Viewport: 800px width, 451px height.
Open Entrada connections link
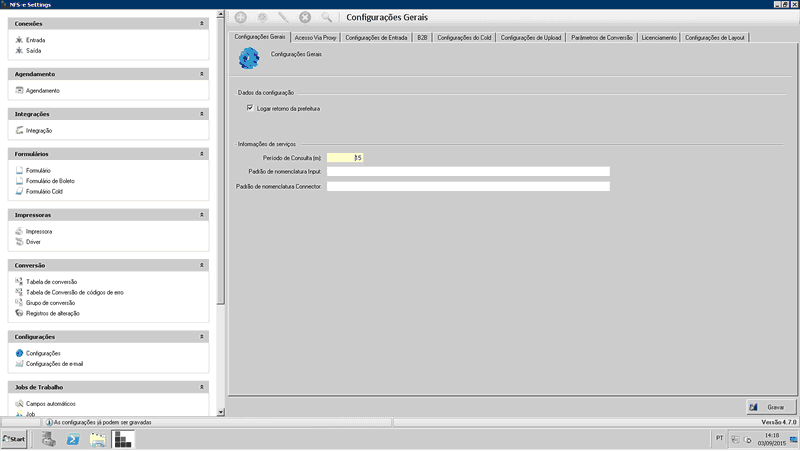[35, 40]
